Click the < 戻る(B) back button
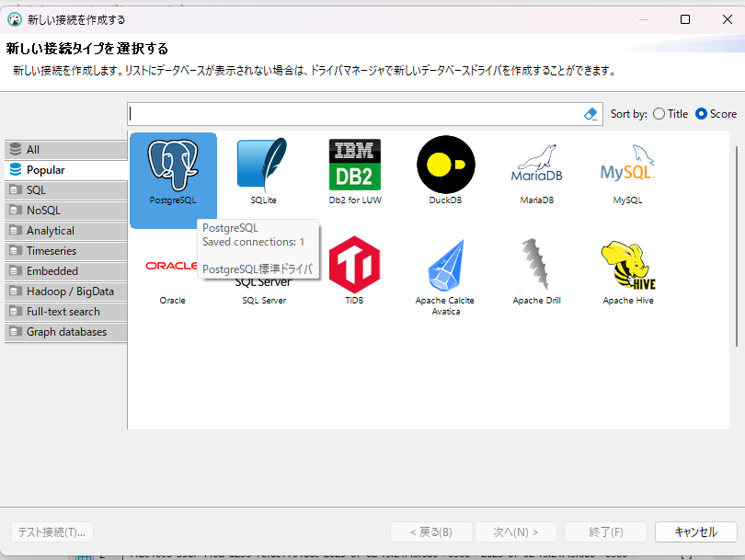Screen dimensions: 745x560 click(x=431, y=532)
